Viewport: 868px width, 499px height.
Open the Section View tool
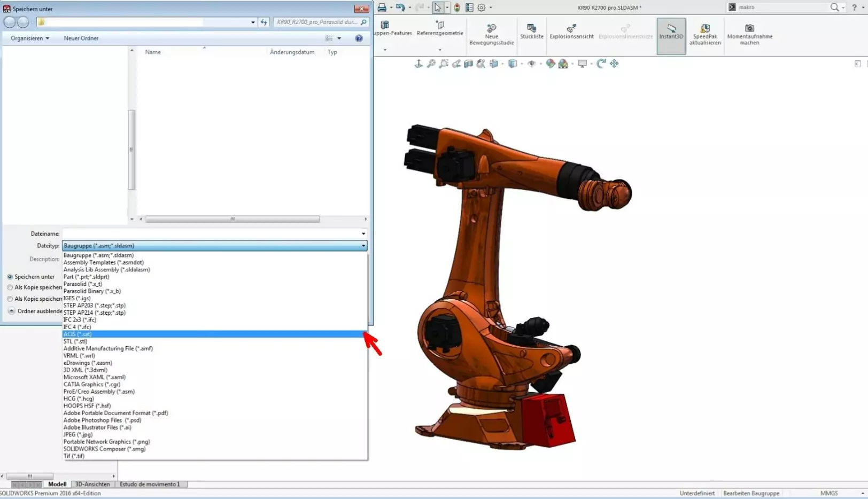click(468, 63)
